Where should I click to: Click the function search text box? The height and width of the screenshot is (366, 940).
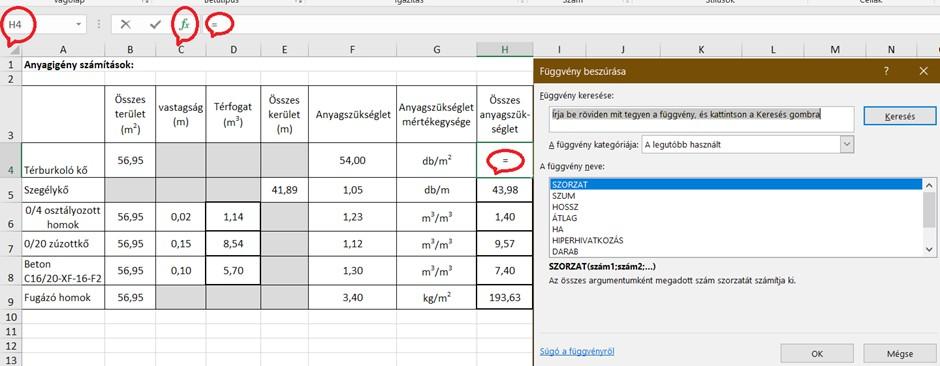click(702, 119)
